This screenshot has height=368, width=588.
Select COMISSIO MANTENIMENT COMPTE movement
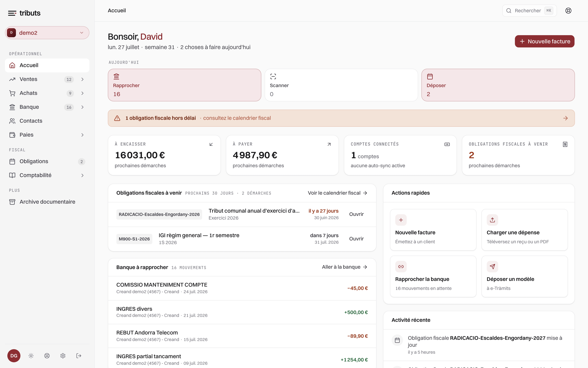[x=242, y=288]
